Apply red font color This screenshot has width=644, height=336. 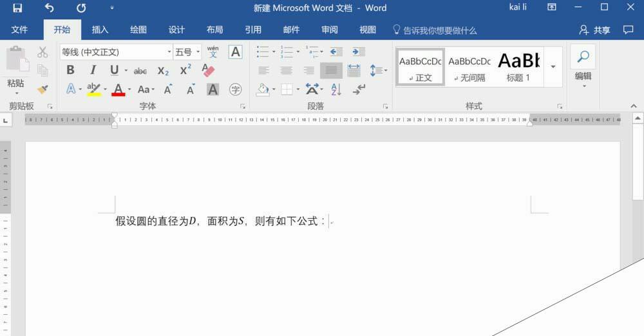pos(118,89)
